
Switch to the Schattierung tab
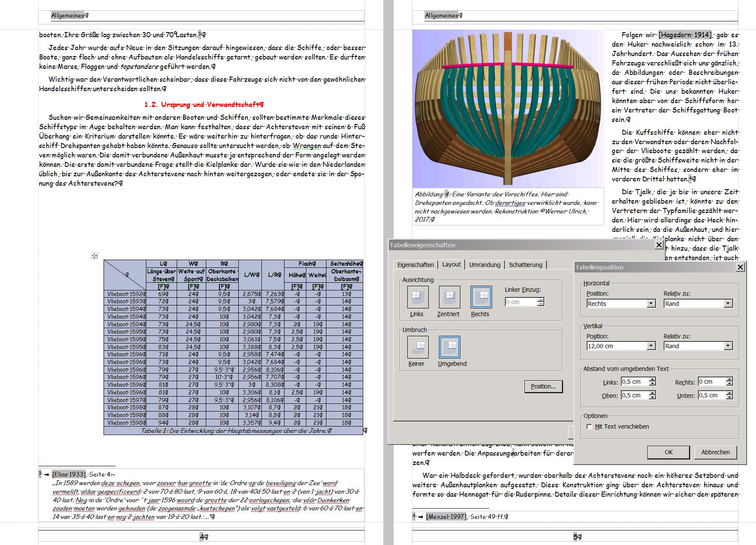pos(525,265)
